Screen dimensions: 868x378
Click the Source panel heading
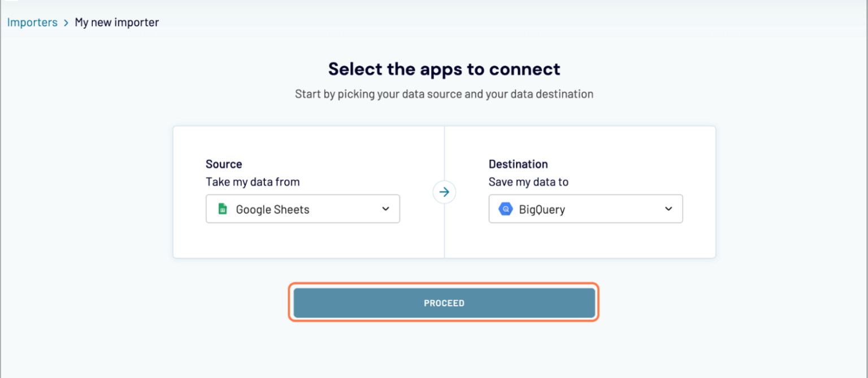click(224, 164)
